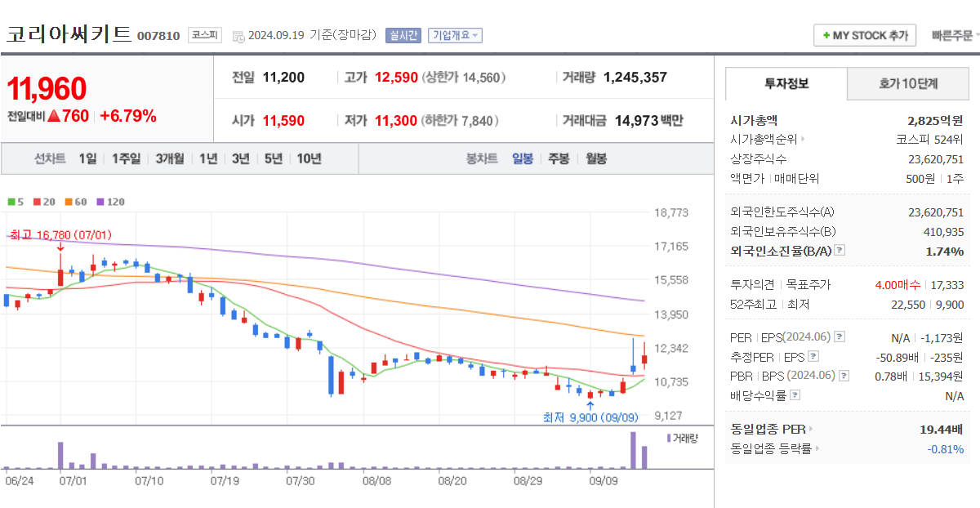Select the 1년 line chart period
This screenshot has height=508, width=980.
click(x=208, y=158)
